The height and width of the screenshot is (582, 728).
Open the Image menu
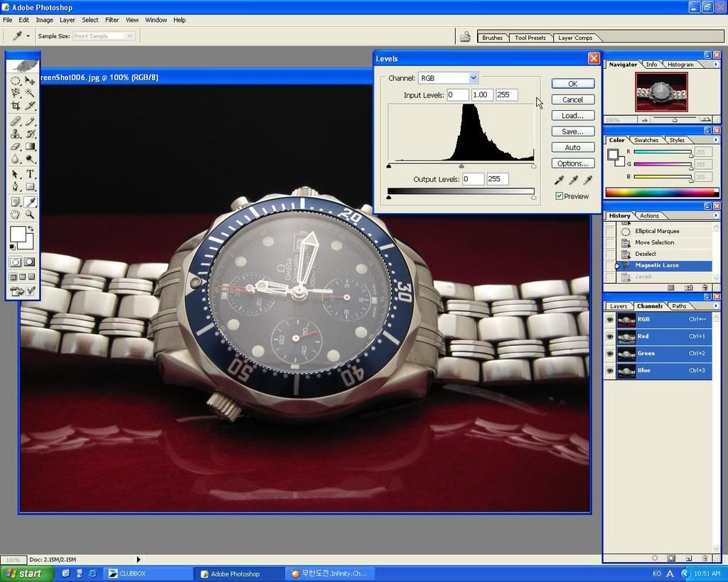tap(44, 20)
